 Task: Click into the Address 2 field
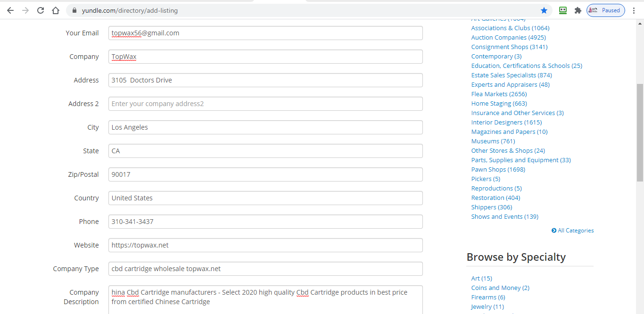tap(265, 104)
